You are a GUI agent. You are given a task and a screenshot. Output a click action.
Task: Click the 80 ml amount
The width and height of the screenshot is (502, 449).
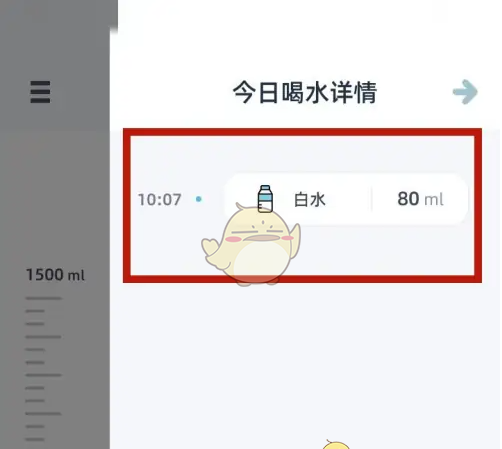pos(420,199)
